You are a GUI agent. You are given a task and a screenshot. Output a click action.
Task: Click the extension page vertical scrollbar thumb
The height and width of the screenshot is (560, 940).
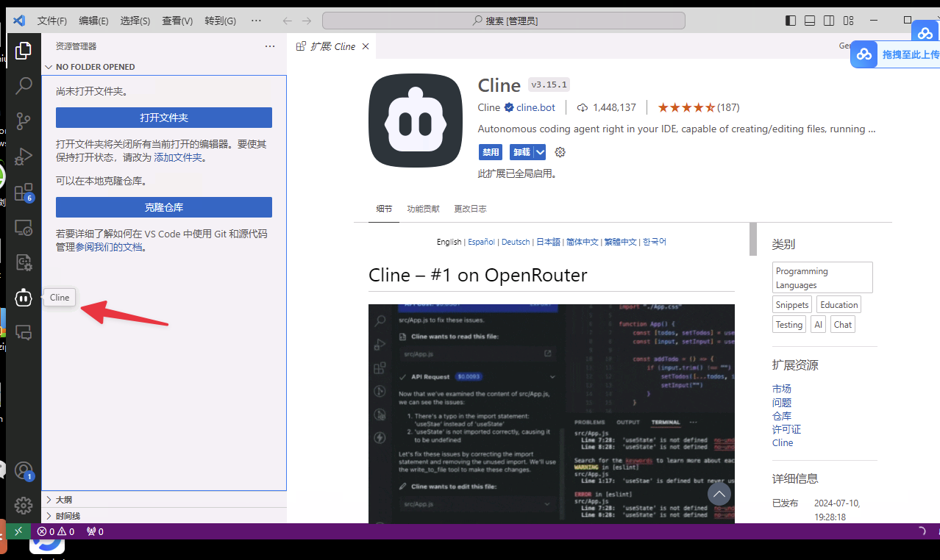click(x=753, y=239)
